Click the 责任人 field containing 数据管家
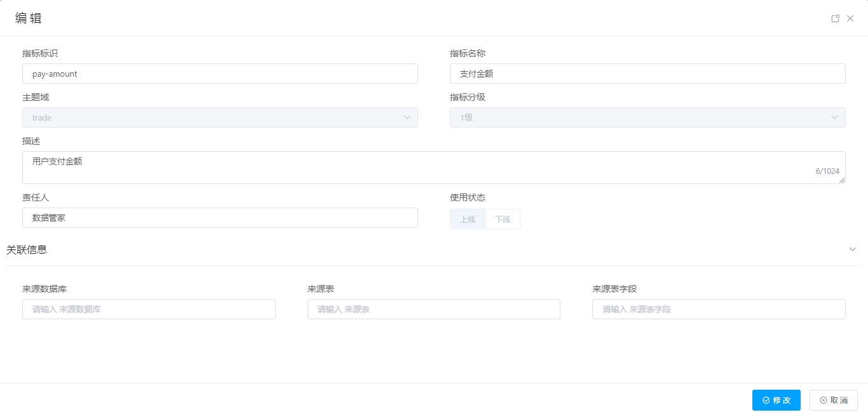868x417 pixels. point(220,218)
